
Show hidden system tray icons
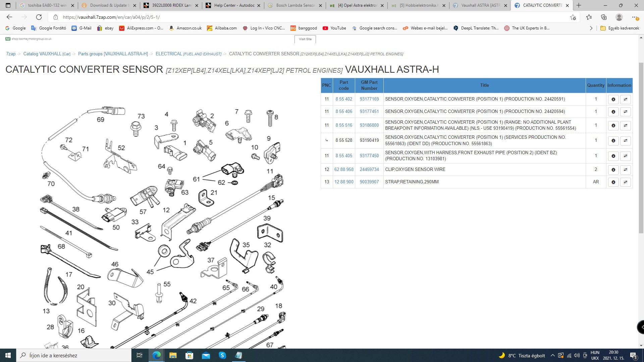point(552,355)
